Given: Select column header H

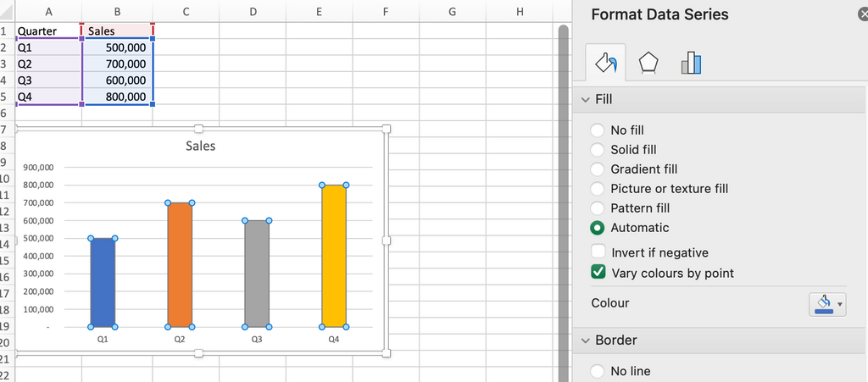Looking at the screenshot, I should 520,12.
